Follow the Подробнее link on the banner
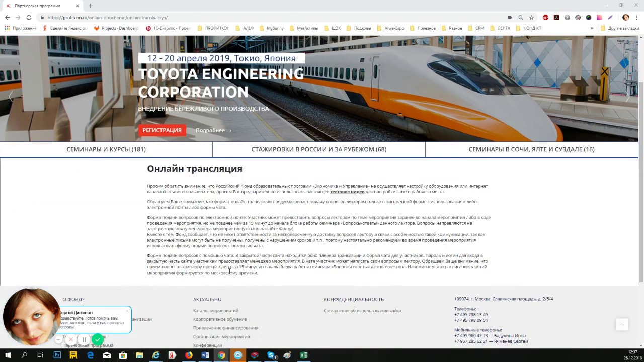The image size is (644, 362). pyautogui.click(x=213, y=130)
